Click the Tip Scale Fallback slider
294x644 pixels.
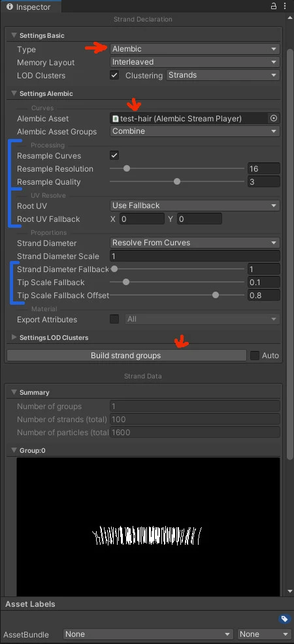(x=177, y=282)
